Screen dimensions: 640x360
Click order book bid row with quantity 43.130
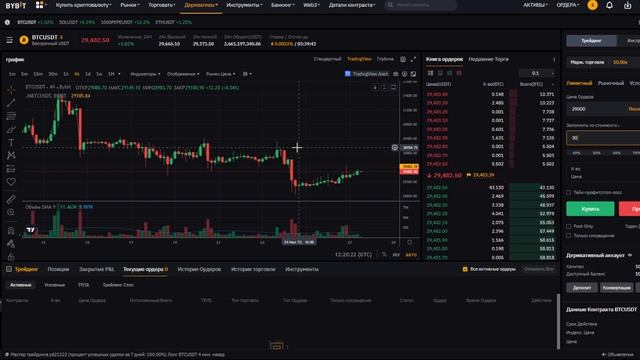[490, 187]
